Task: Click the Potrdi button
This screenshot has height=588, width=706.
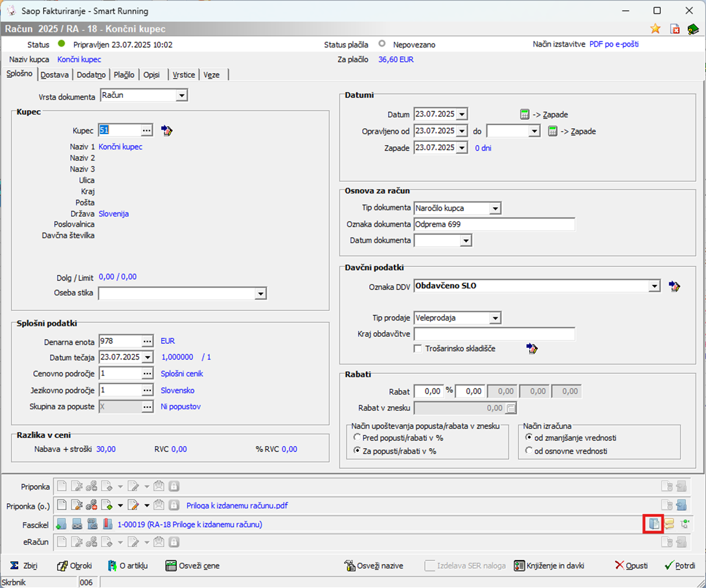Action: click(679, 565)
